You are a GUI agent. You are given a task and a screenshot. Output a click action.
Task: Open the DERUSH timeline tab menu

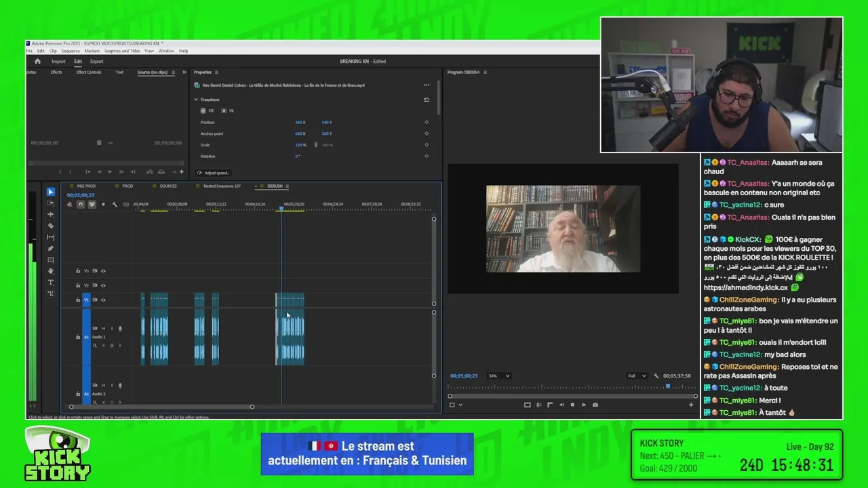pos(288,186)
